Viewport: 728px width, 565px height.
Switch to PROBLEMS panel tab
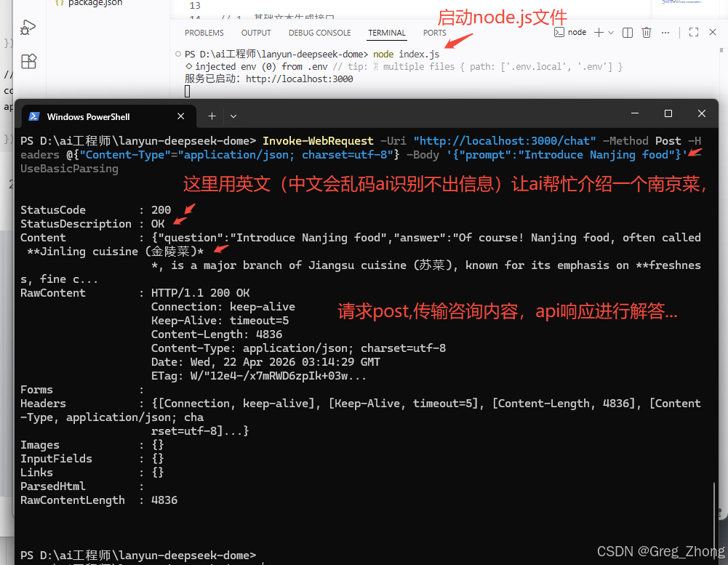(204, 33)
